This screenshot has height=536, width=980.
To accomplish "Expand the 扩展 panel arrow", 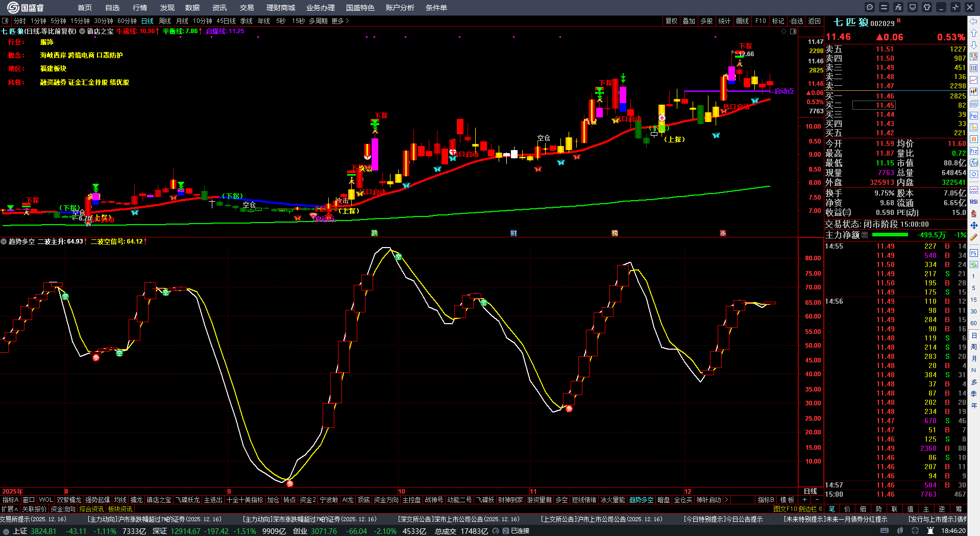I will 10,509.
